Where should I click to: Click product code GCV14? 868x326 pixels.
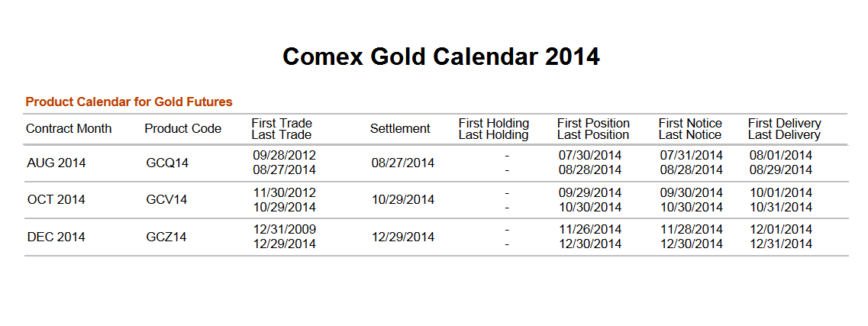click(166, 200)
